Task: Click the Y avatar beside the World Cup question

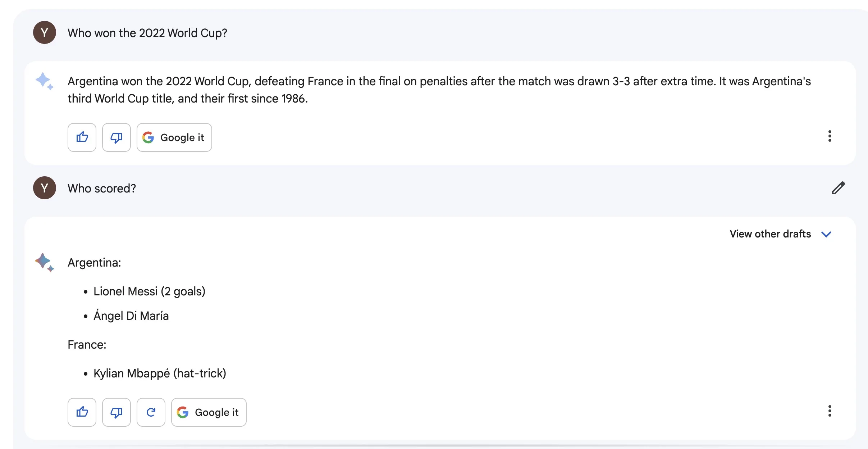Action: click(45, 33)
